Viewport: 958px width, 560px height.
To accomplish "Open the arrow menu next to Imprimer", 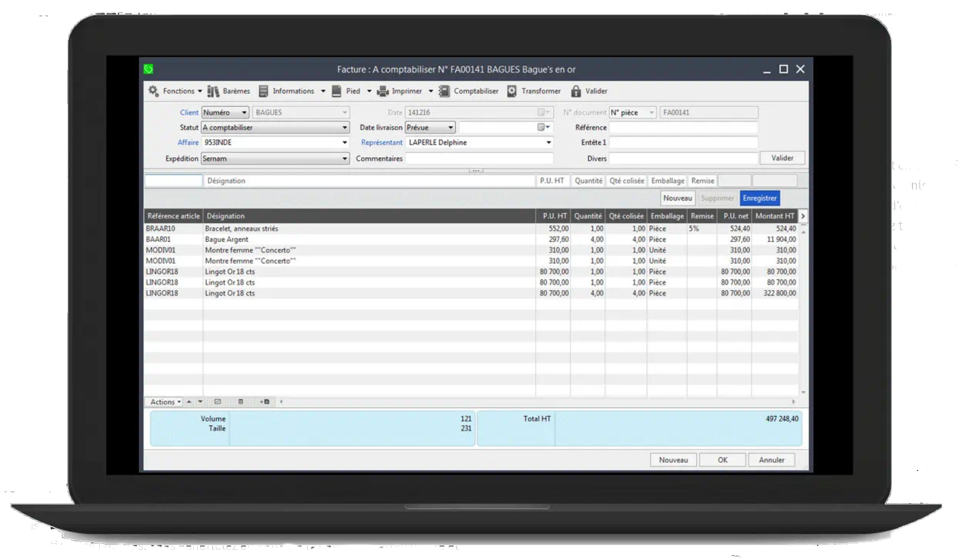I will [430, 90].
